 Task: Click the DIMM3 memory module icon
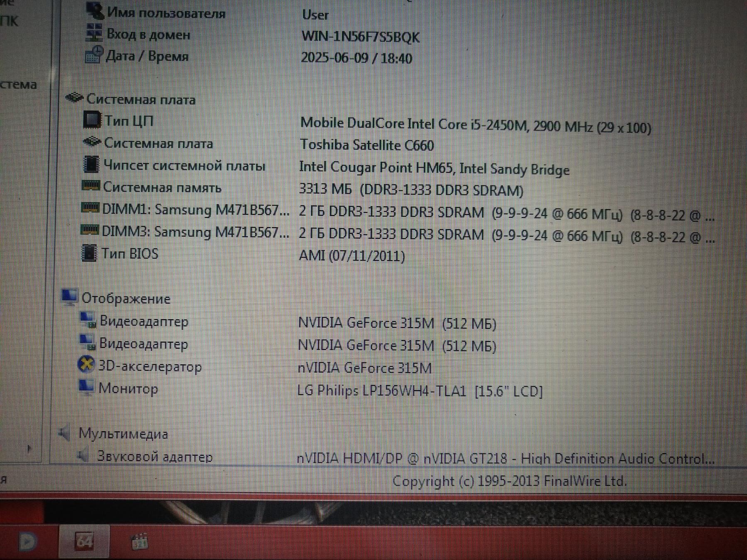point(89,229)
